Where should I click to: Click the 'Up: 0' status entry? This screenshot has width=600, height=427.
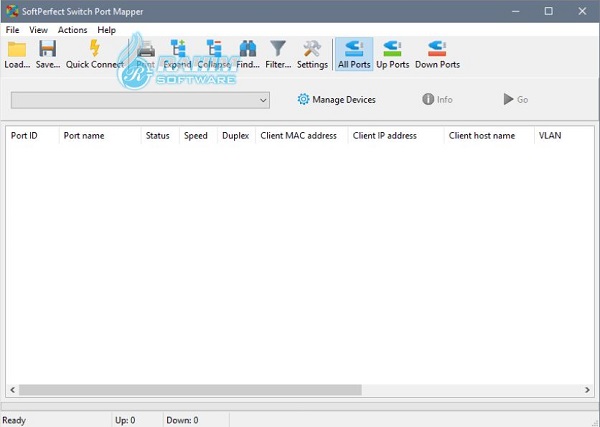click(x=125, y=420)
